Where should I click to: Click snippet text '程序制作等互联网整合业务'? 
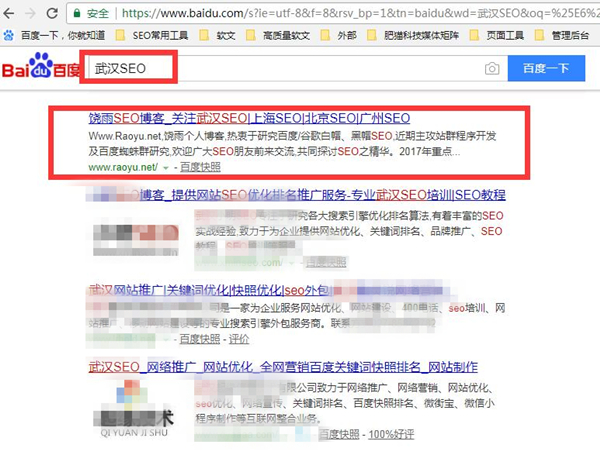(256, 418)
